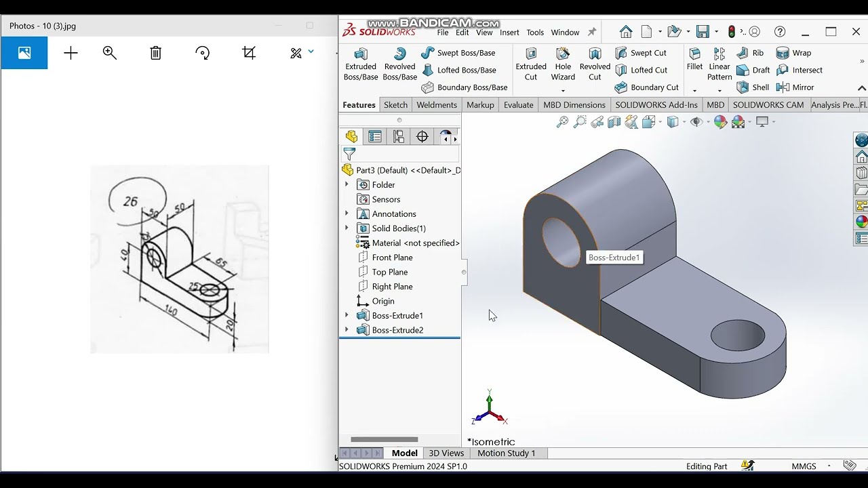Screen dimensions: 868x488
Task: Select Boundary Cut
Action: coord(647,87)
